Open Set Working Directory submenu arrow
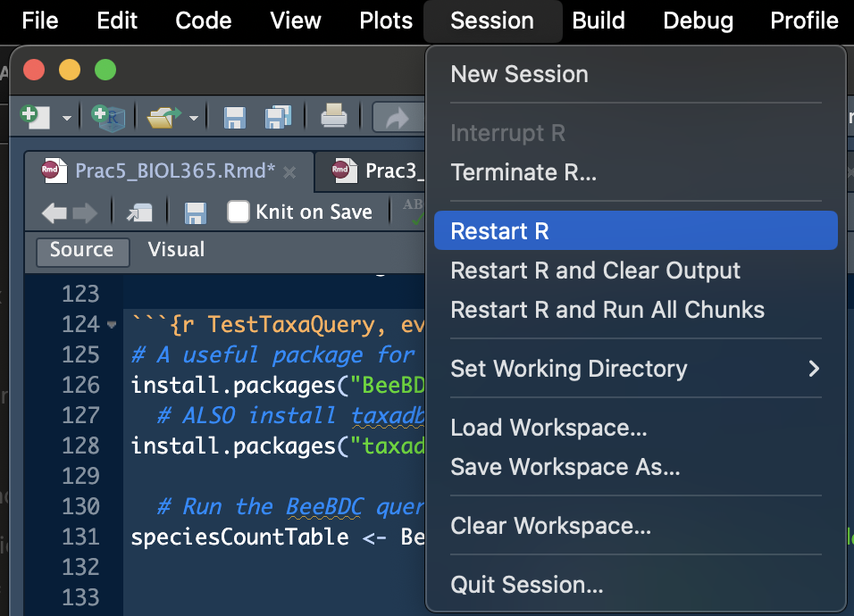Screen dimensions: 854x616 pos(814,369)
